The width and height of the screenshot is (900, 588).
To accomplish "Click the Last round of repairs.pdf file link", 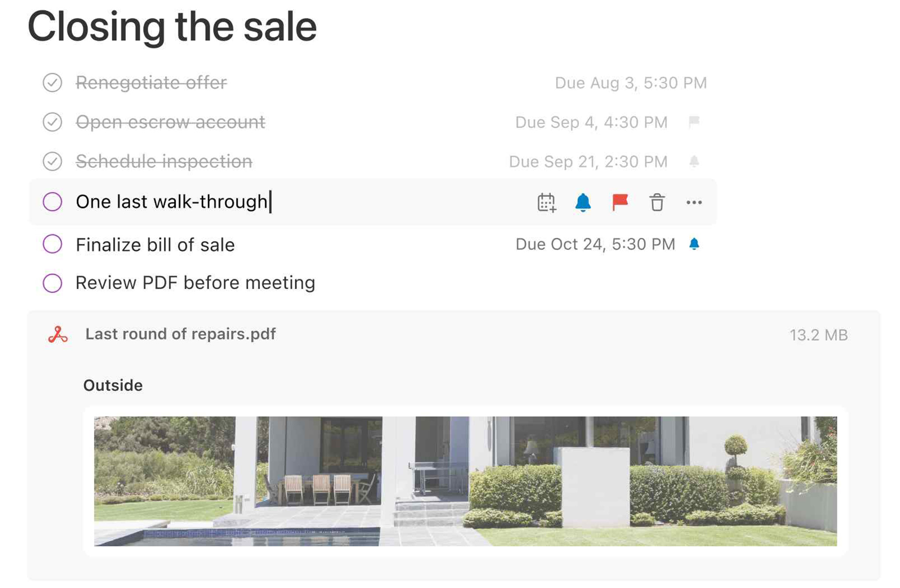I will pyautogui.click(x=181, y=333).
